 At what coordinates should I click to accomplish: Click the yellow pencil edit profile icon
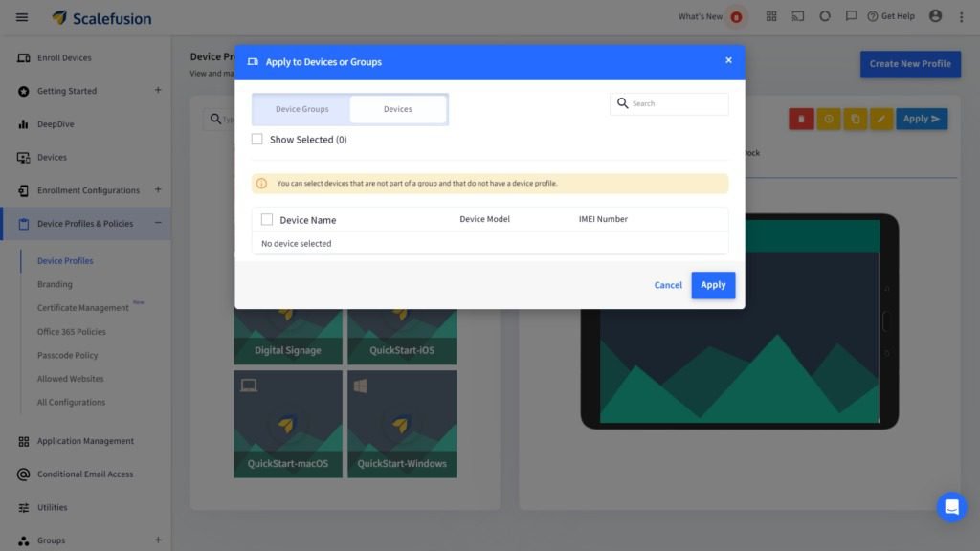coord(881,119)
